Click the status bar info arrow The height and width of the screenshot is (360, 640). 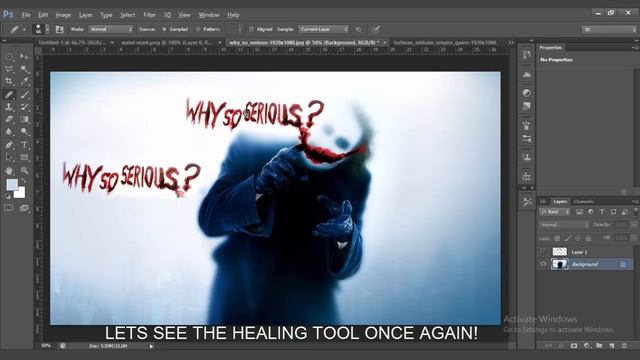151,346
